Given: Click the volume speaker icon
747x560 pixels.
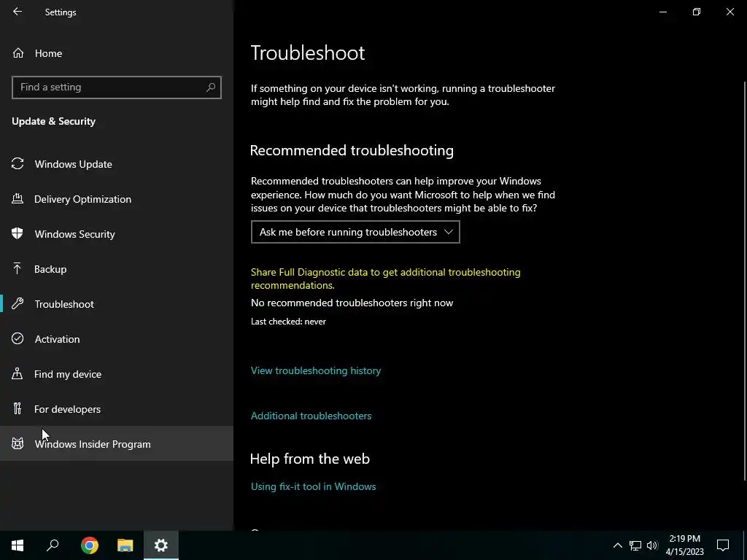Looking at the screenshot, I should tap(652, 545).
